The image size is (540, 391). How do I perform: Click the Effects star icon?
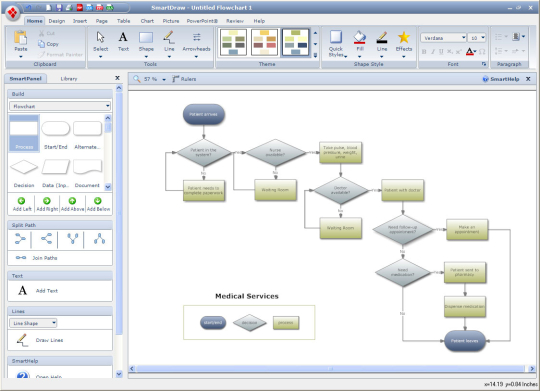404,37
